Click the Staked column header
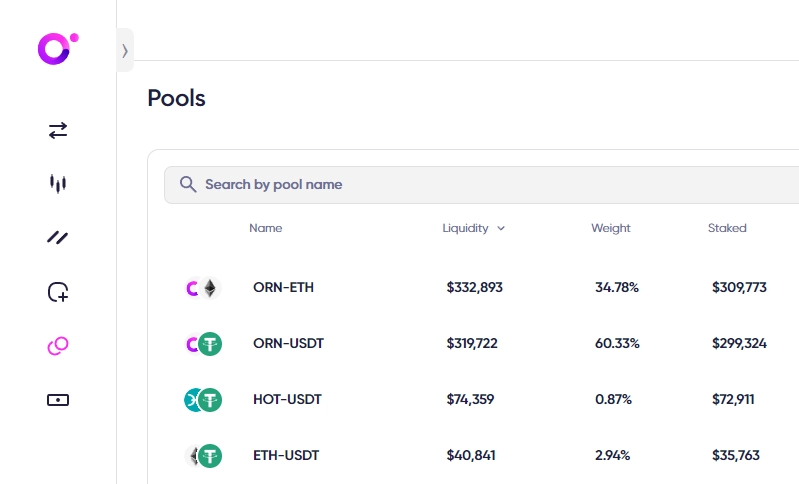Screen dimensions: 799x484 tap(727, 228)
